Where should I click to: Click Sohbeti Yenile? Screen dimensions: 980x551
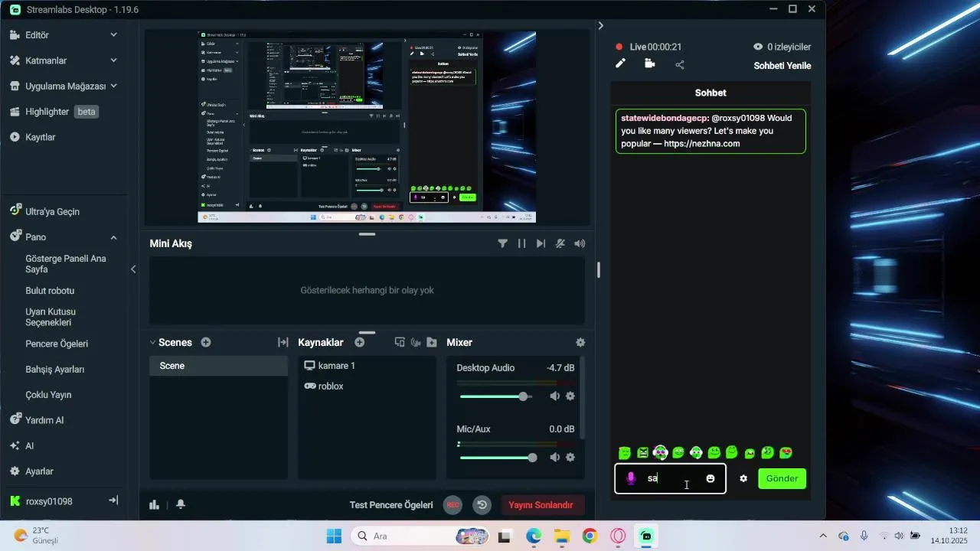point(782,66)
